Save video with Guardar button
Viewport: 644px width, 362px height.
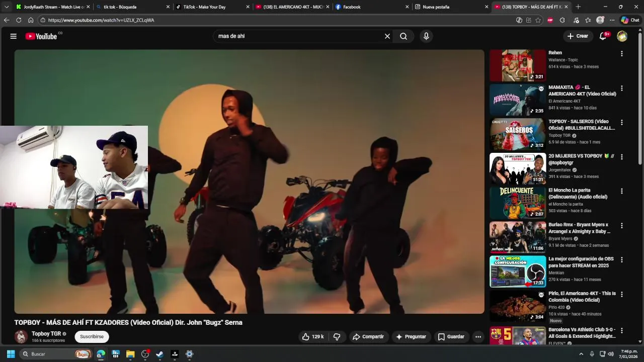(451, 337)
